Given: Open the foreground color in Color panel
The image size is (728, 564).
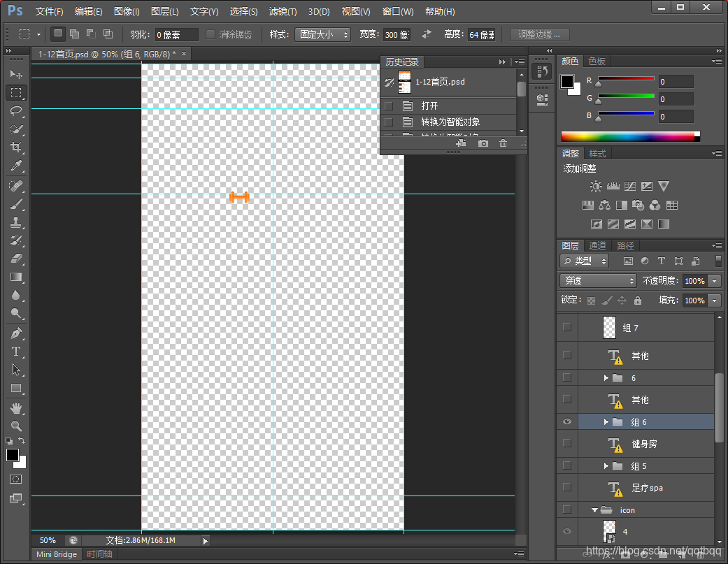Looking at the screenshot, I should 567,82.
